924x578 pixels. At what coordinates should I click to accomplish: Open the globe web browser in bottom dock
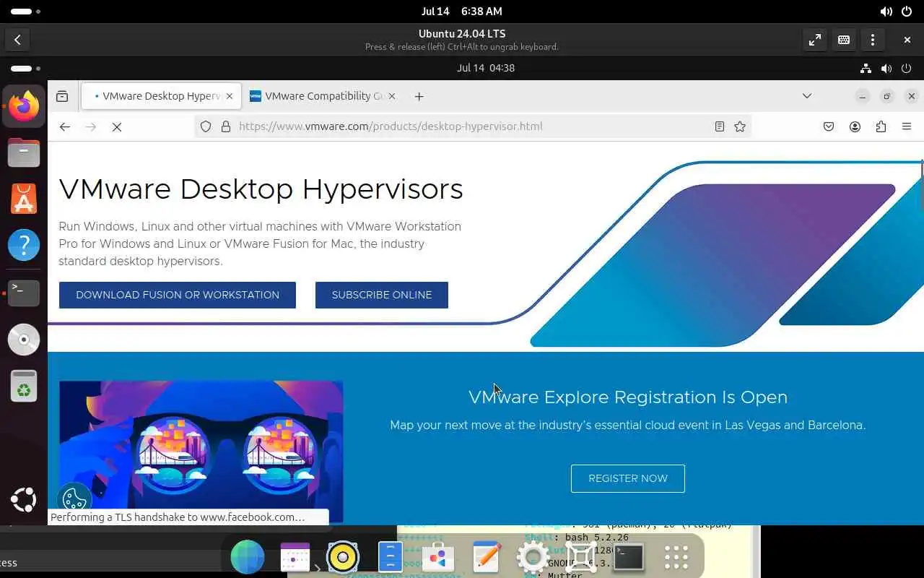248,557
